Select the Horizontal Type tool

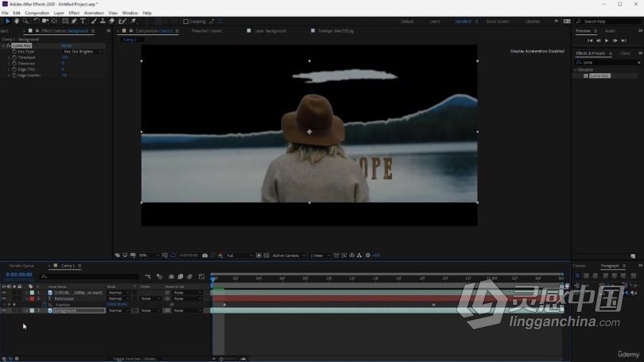(83, 21)
